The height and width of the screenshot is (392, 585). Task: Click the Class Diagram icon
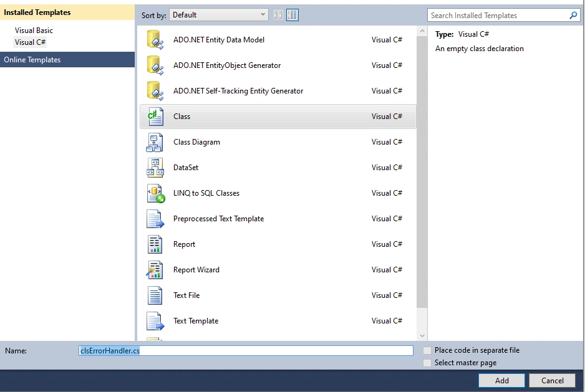click(x=155, y=142)
